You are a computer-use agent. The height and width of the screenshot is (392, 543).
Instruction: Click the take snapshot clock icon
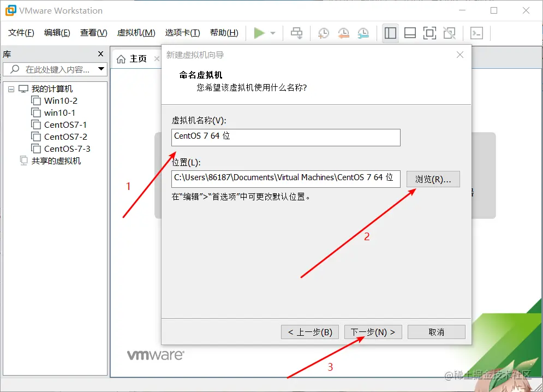tap(324, 33)
